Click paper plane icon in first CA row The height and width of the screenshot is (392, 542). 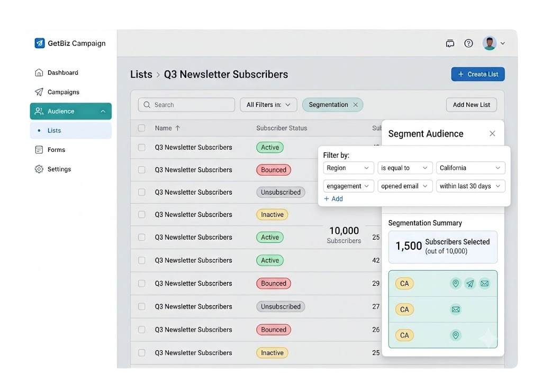tap(470, 284)
